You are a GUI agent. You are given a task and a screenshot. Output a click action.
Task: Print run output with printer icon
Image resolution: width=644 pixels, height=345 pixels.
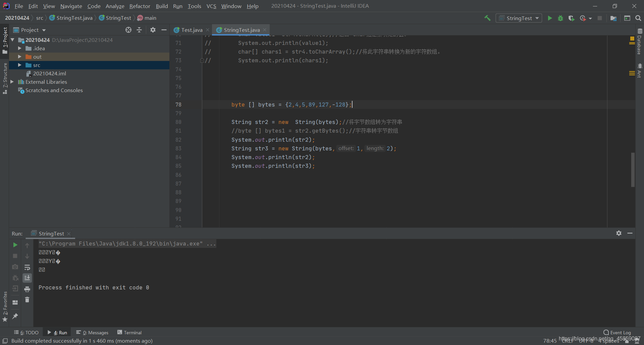[27, 289]
